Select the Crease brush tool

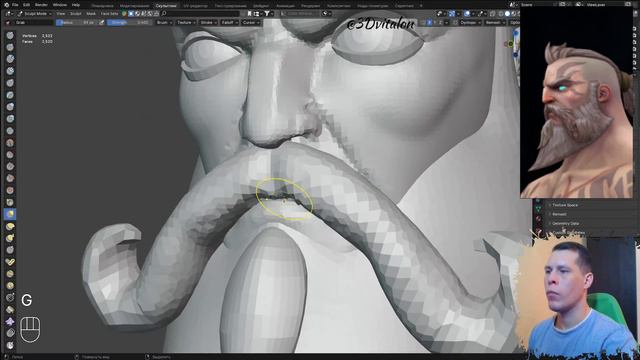[10, 131]
